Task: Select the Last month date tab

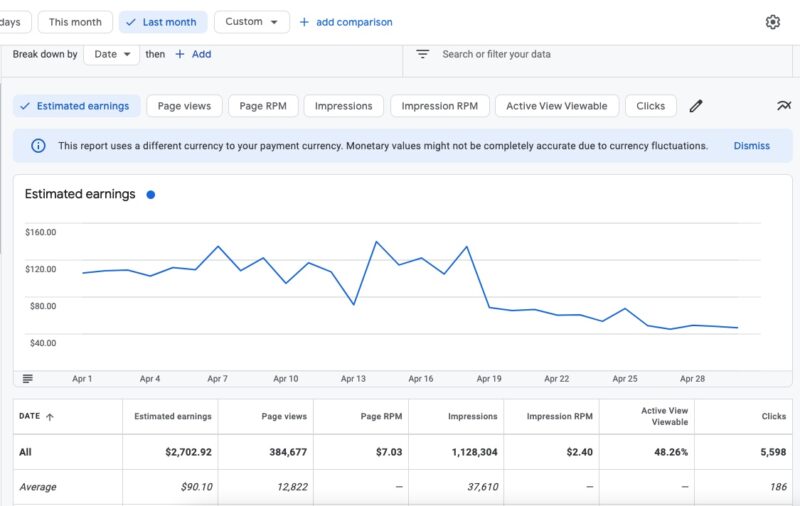Action: 163,22
